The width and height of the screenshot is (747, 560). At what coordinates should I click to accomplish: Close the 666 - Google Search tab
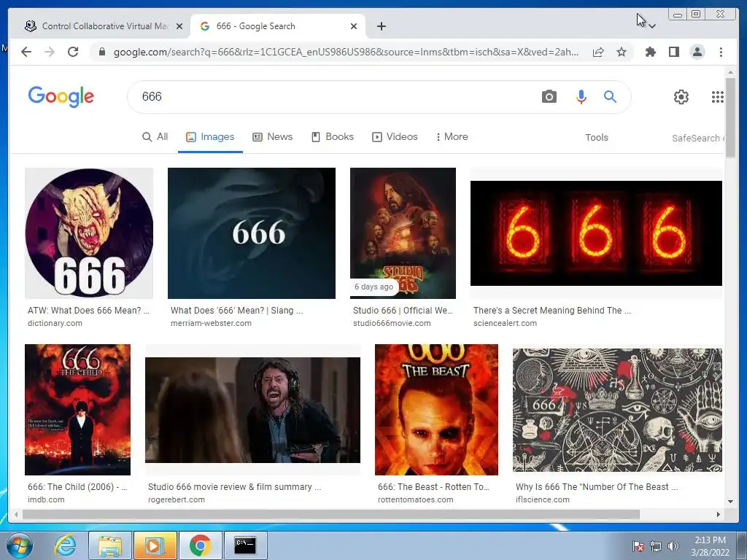[x=354, y=26]
